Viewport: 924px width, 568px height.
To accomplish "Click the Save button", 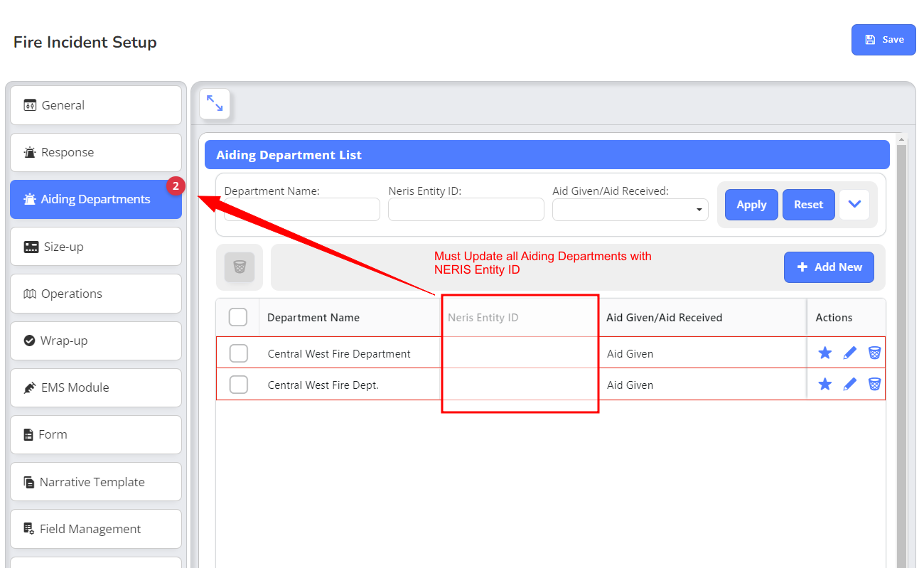I will (883, 40).
